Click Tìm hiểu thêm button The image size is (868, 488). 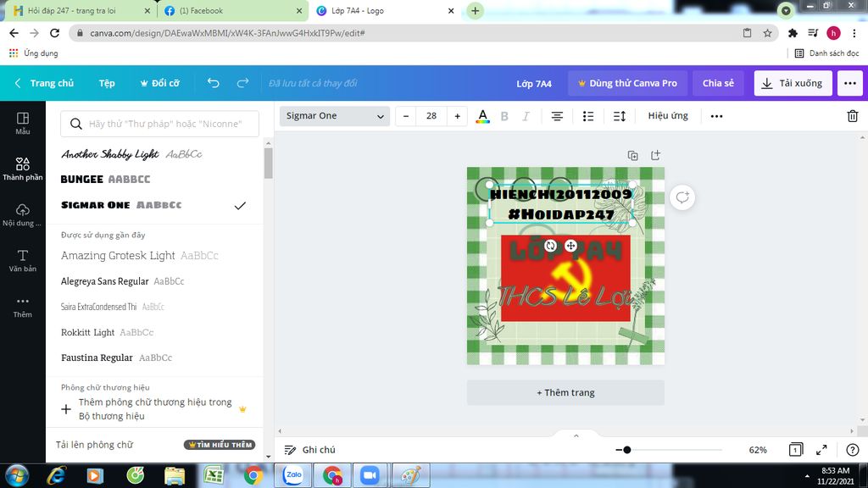pyautogui.click(x=220, y=445)
